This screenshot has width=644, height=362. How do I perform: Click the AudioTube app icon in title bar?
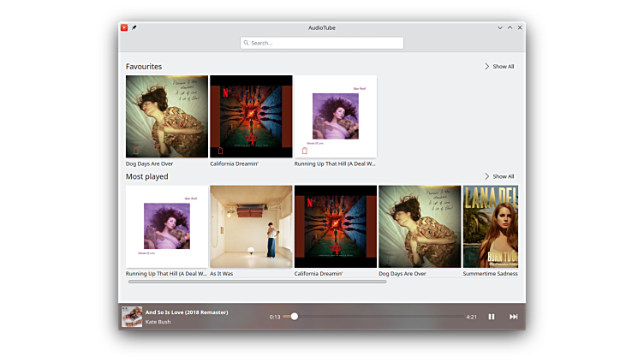tap(124, 27)
